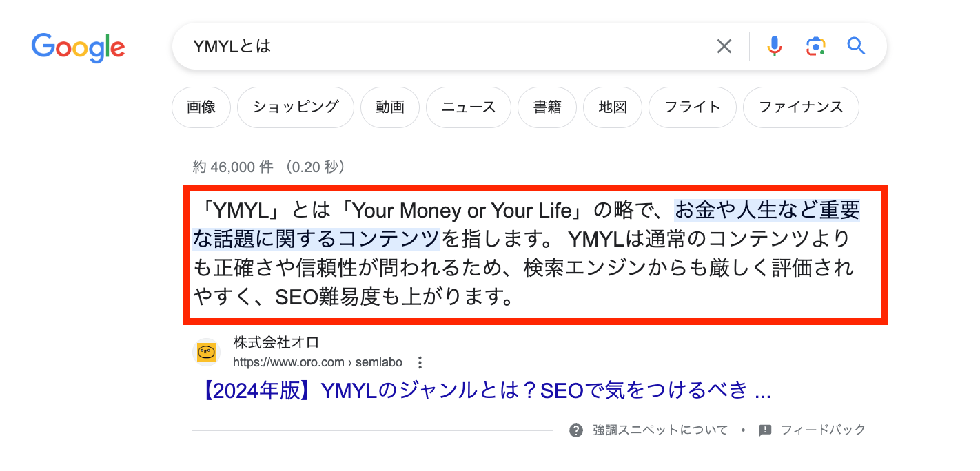980x471 pixels.
Task: Start voice search with microphone icon
Action: point(775,46)
